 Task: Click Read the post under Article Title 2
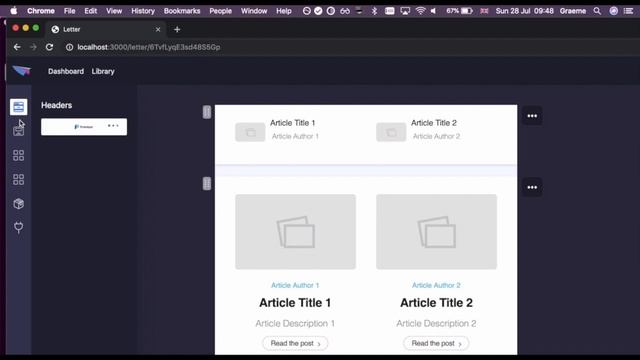click(x=436, y=343)
